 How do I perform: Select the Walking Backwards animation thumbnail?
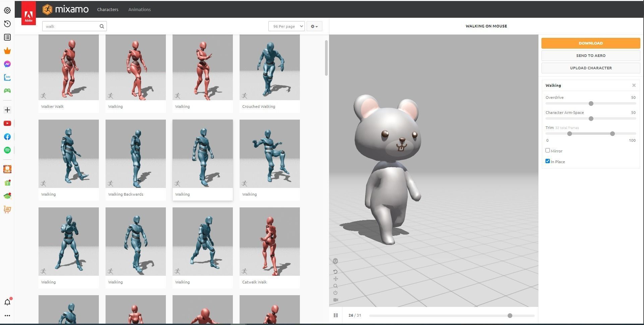[136, 154]
